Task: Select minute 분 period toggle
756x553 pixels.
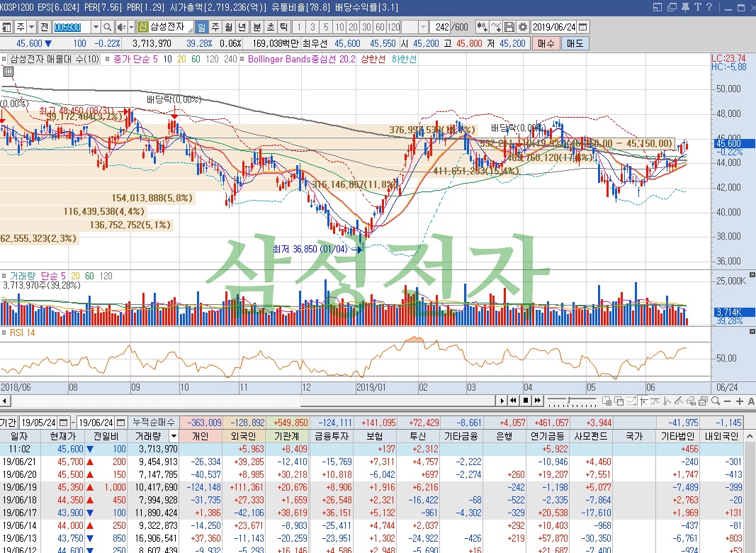Action: (257, 27)
